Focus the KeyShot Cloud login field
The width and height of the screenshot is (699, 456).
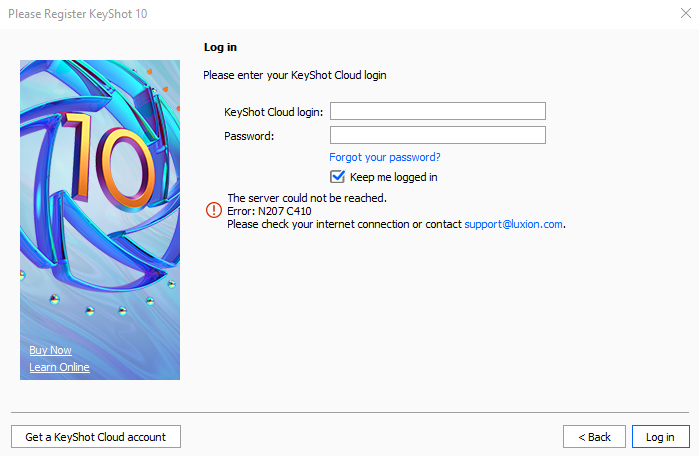tap(437, 111)
